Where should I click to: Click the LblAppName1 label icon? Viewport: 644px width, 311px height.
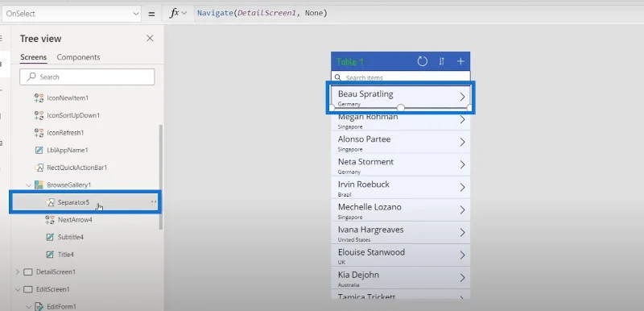(x=39, y=151)
